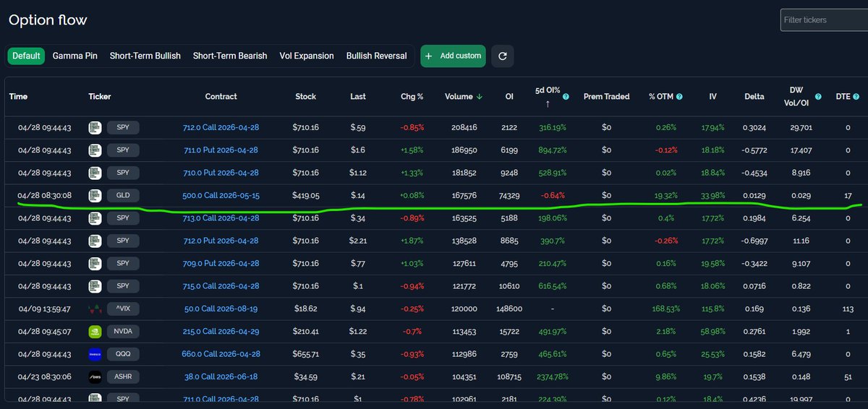Open the 710.0 Put 2026-04-28 contract link
This screenshot has width=868, height=409.
click(x=221, y=173)
